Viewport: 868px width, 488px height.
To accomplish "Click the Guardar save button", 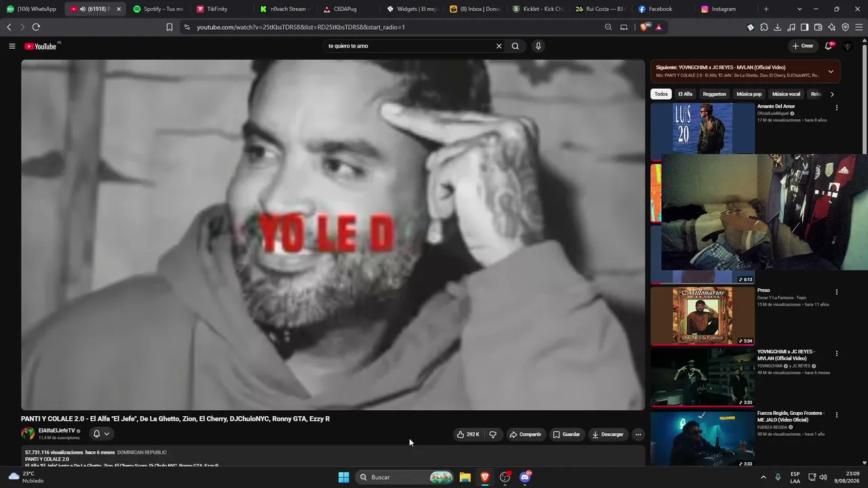I will [x=566, y=434].
